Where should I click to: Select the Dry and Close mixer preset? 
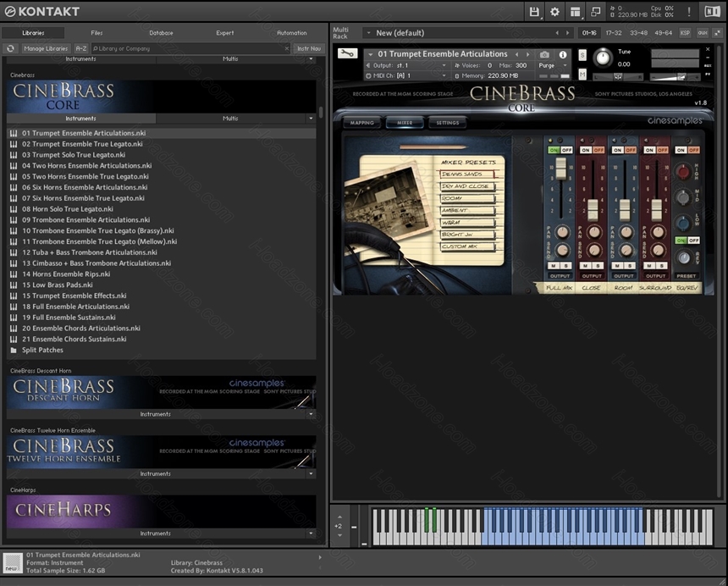(466, 186)
